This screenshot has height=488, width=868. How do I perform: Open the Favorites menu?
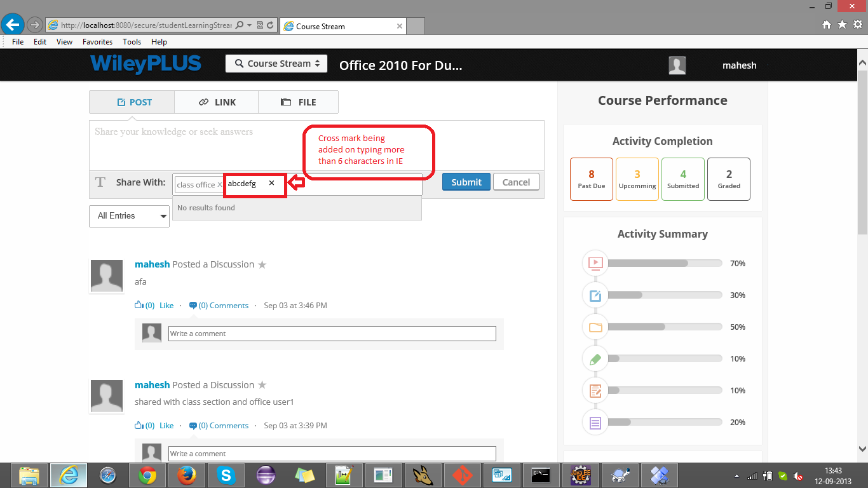[97, 42]
